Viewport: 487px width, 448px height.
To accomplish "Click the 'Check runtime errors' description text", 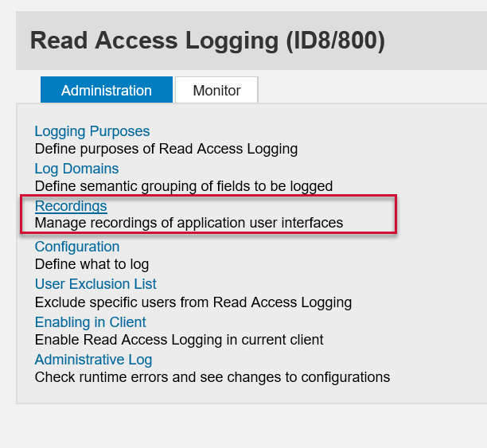I will coord(212,377).
